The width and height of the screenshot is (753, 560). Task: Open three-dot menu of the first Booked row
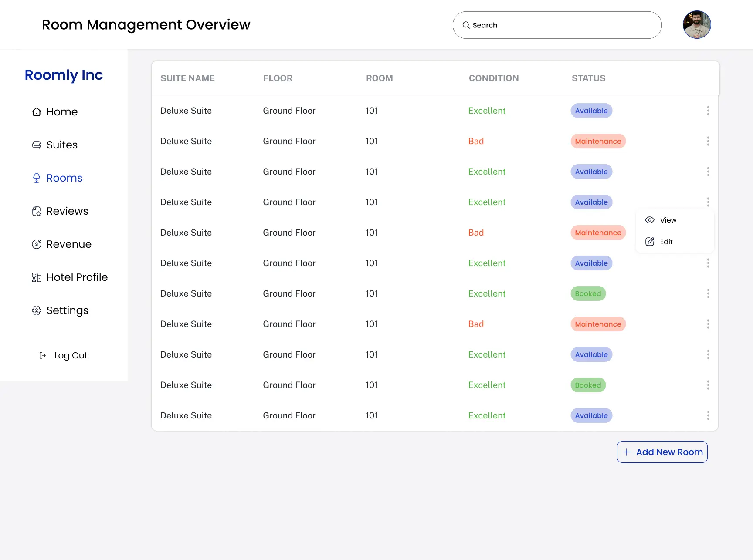pyautogui.click(x=708, y=293)
